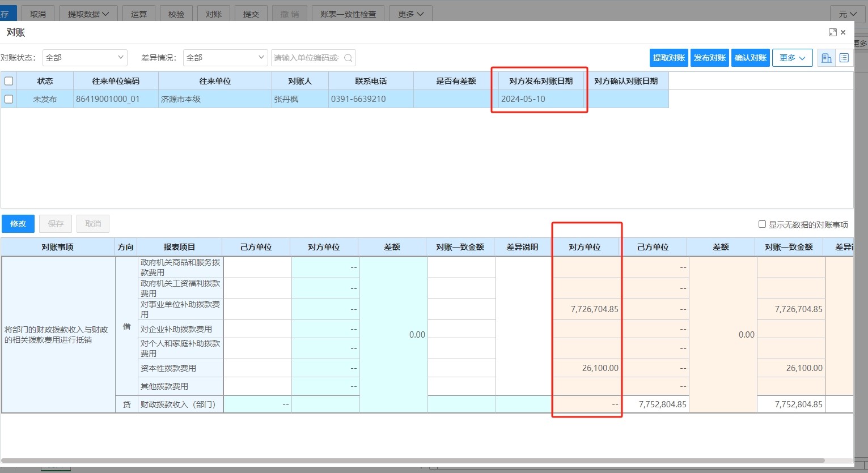Screen dimensions: 868x473
Task: Click the horizontal scrollbar at the dialog bottom
Action: tap(413, 461)
